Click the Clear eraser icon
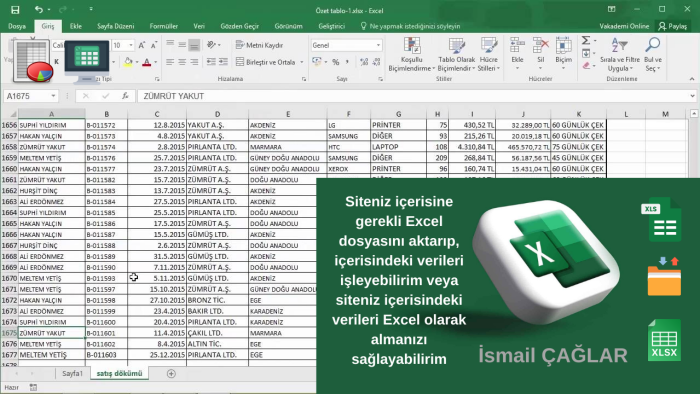Screen dimensions: 700x394 [x=586, y=66]
